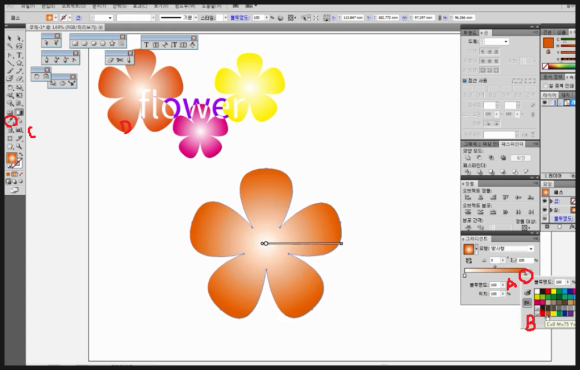
Task: Switch to the Pathfinder tab
Action: point(511,144)
